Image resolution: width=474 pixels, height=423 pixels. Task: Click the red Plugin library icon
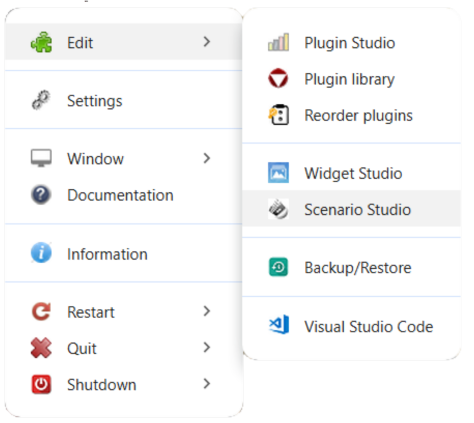(x=278, y=79)
